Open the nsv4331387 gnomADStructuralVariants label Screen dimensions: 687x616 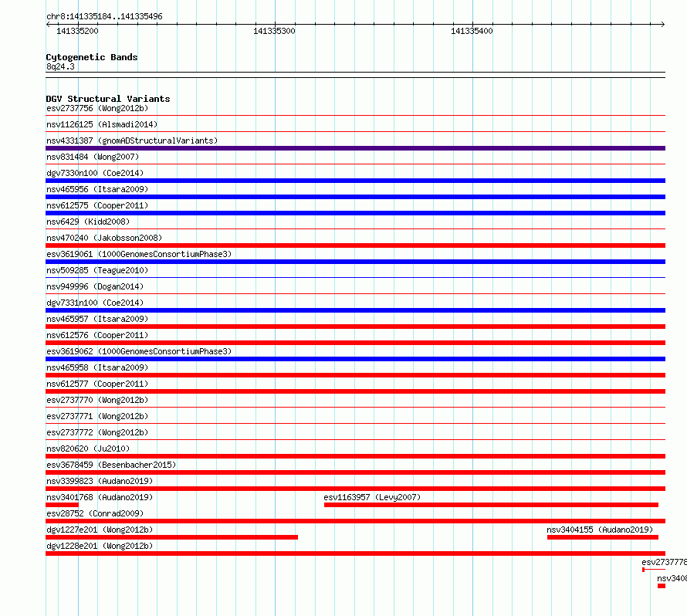coord(132,140)
